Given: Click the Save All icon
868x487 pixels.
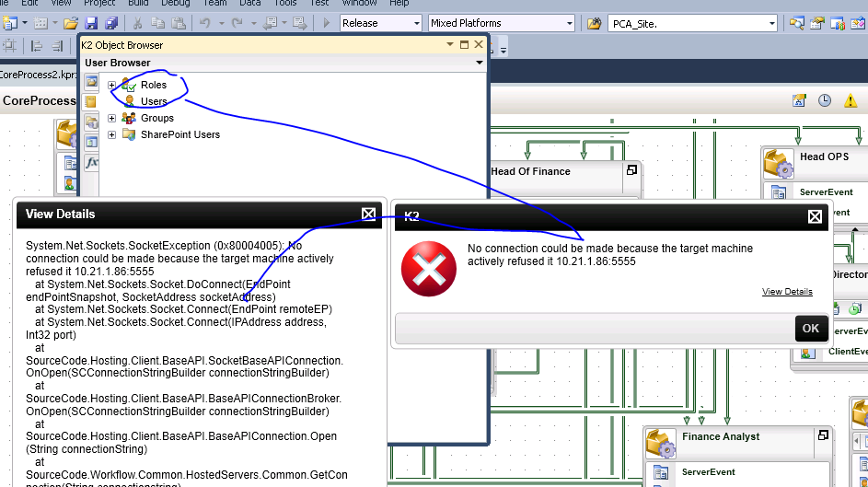Looking at the screenshot, I should (111, 23).
